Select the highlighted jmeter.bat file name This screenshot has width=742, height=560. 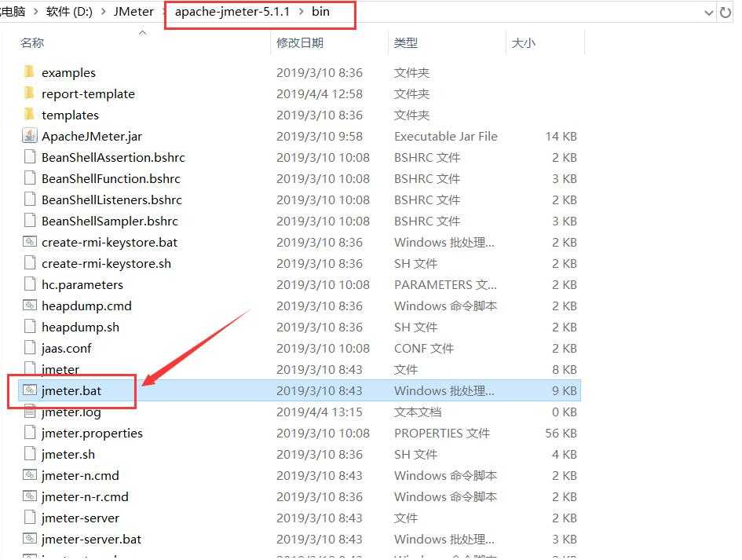click(x=71, y=390)
